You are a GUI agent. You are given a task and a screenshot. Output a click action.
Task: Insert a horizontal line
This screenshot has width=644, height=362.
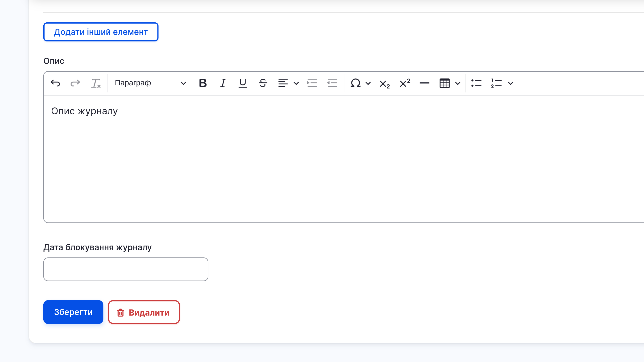pos(424,83)
